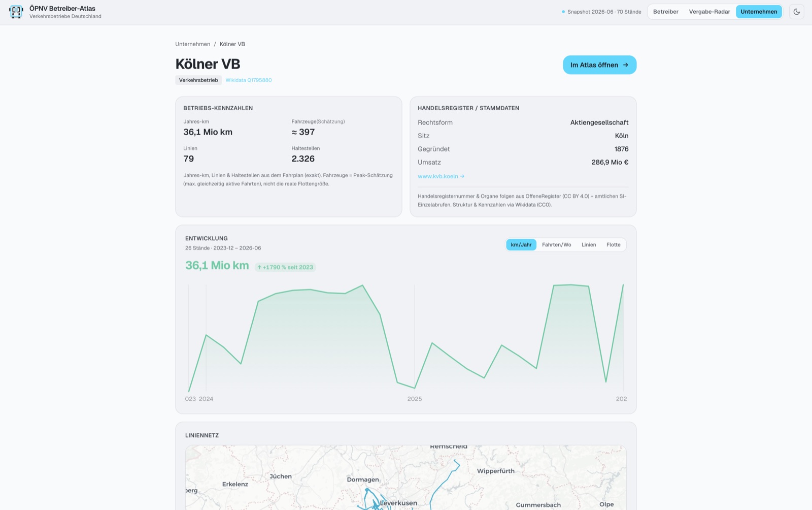812x510 pixels.
Task: Click the +1790 % seit 2023 badge
Action: coord(285,267)
